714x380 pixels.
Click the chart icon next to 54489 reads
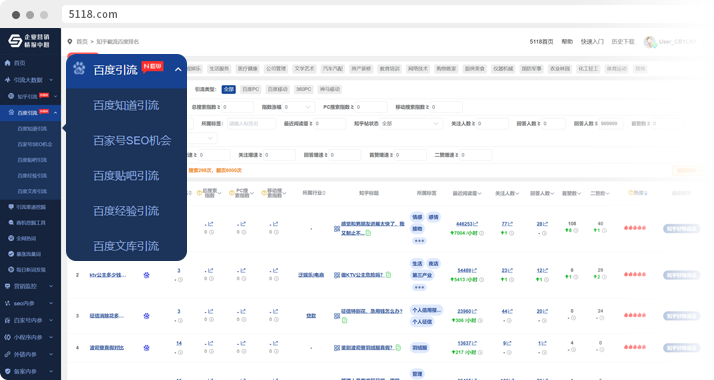click(474, 270)
